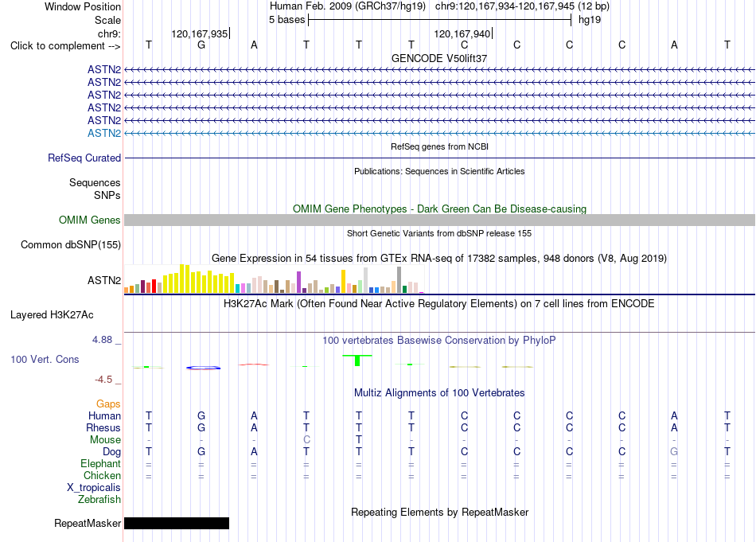Click the tall dark-gray bar in GTEx chart
Image resolution: width=756 pixels, height=542 pixels.
[x=399, y=279]
